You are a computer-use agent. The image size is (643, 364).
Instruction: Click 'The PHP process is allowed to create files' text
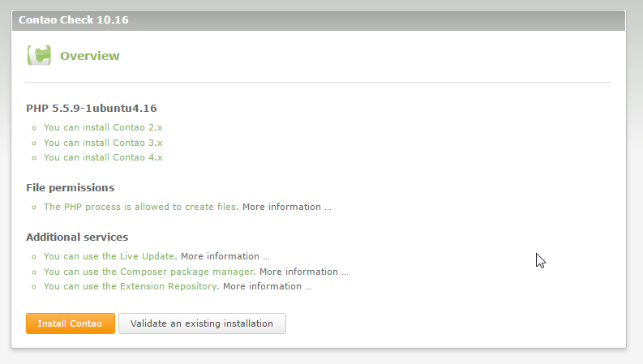coord(140,207)
